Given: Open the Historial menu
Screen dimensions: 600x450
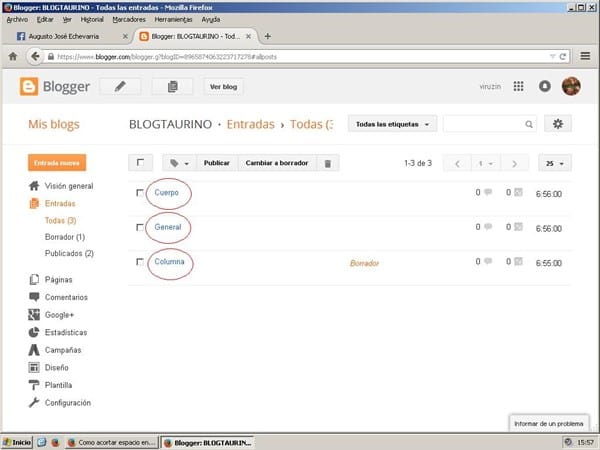Looking at the screenshot, I should (92, 20).
